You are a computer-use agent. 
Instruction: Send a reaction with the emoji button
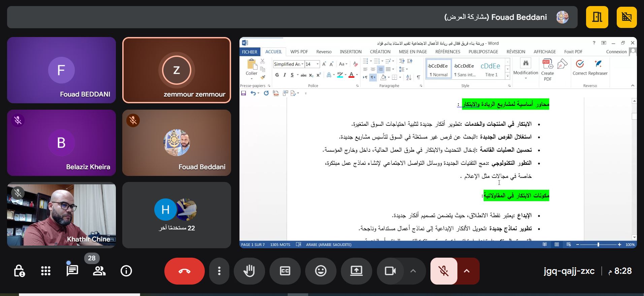[321, 271]
